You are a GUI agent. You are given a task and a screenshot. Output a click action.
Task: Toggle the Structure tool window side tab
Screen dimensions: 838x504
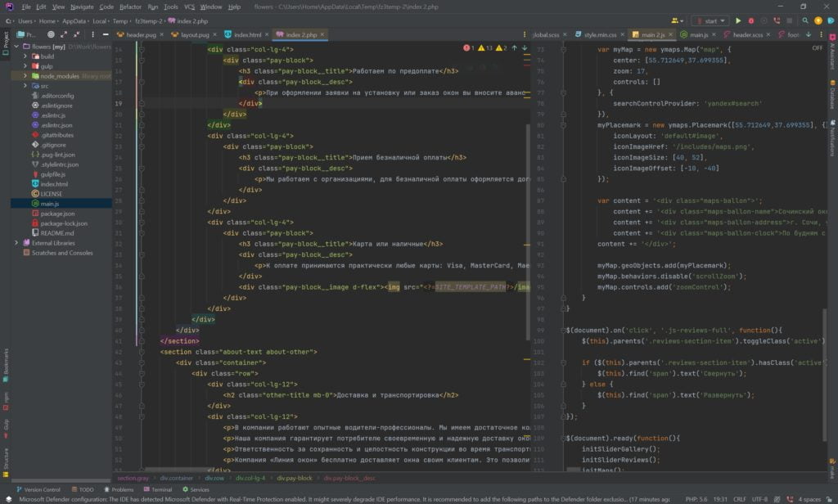point(6,461)
